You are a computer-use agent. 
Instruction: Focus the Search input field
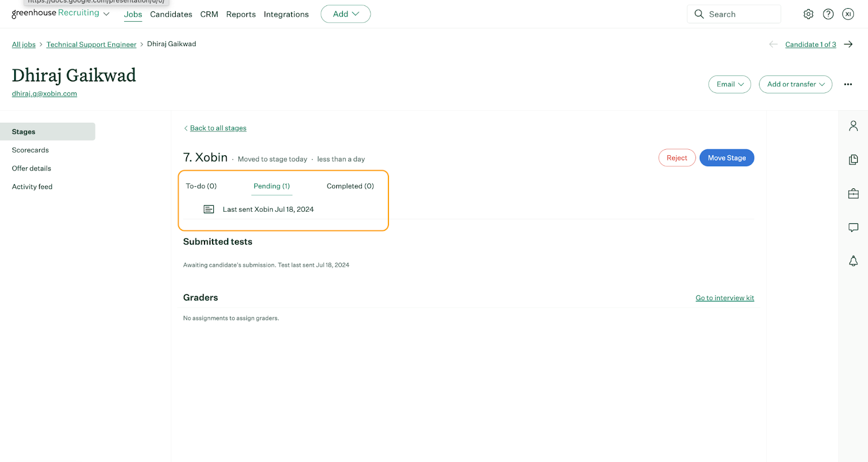click(734, 14)
